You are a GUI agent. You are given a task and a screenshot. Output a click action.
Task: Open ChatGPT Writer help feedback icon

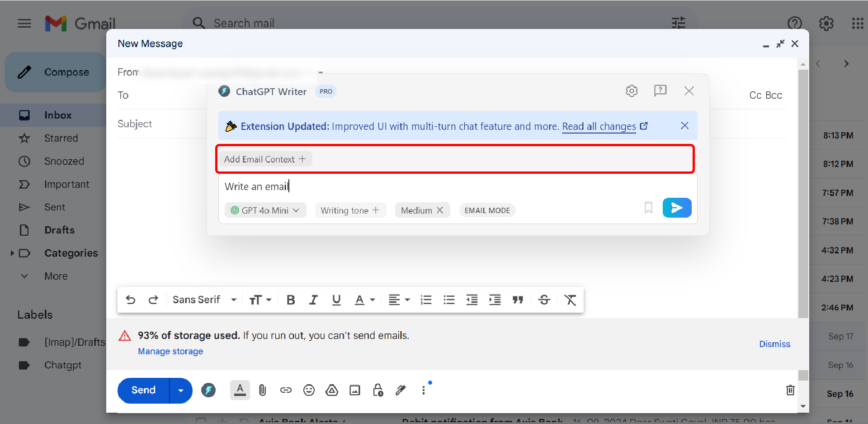660,91
